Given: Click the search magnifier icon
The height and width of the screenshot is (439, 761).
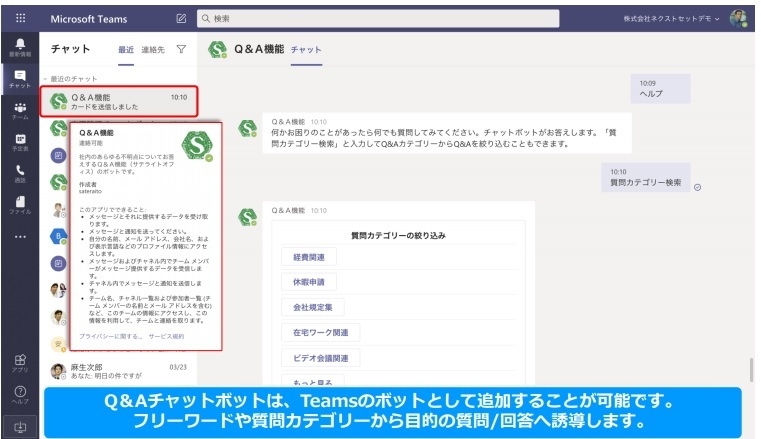Looking at the screenshot, I should coord(206,18).
